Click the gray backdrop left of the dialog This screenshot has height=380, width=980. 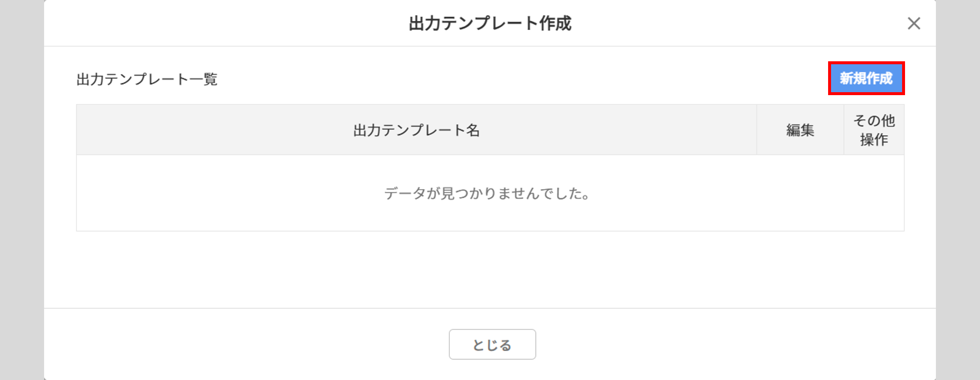[x=22, y=196]
